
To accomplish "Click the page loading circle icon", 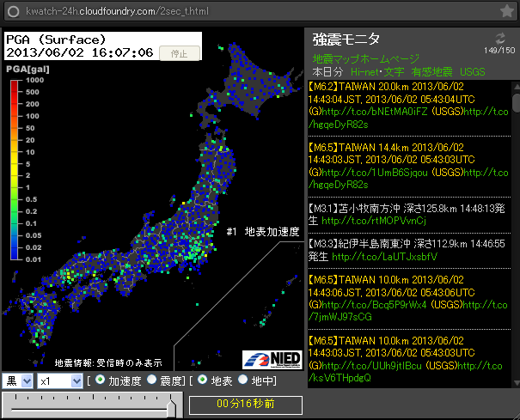I will [14, 12].
